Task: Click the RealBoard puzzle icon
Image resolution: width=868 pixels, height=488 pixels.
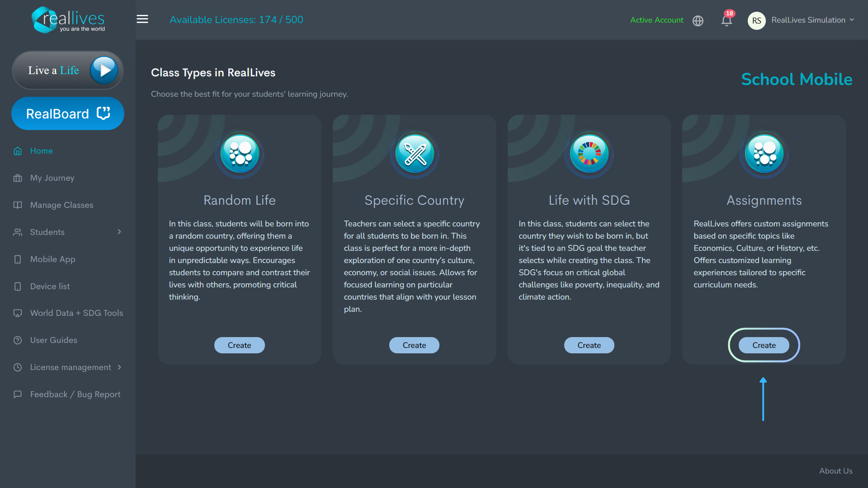Action: (x=104, y=113)
